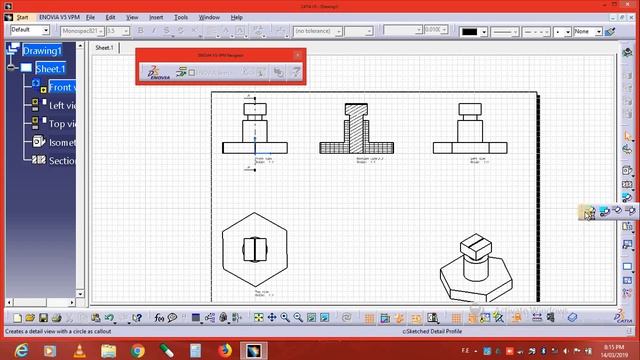
Task: Open the Window menu
Action: [x=209, y=17]
